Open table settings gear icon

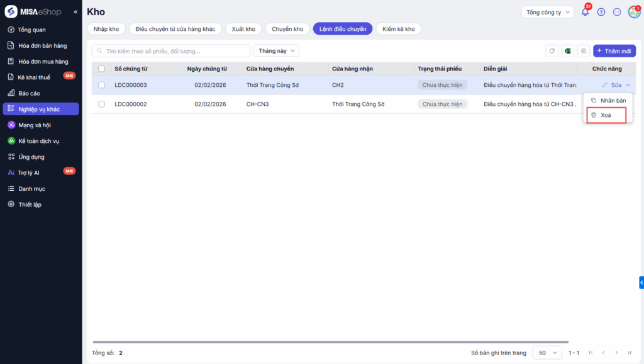[x=584, y=51]
